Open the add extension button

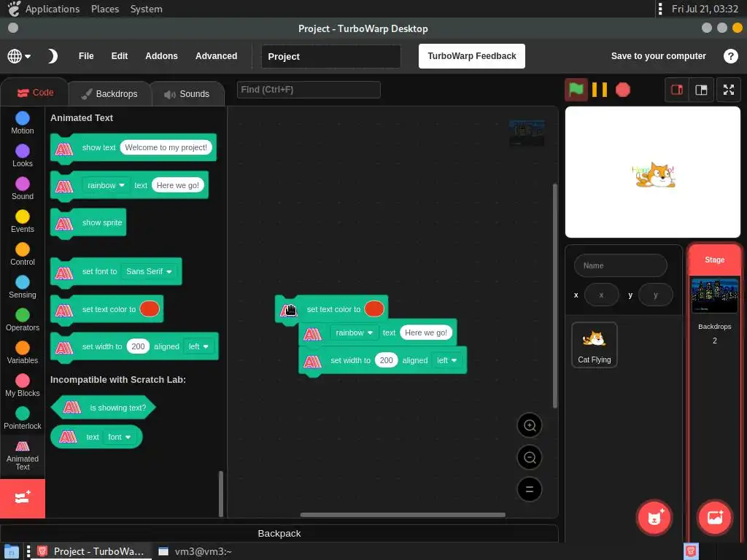pos(23,498)
